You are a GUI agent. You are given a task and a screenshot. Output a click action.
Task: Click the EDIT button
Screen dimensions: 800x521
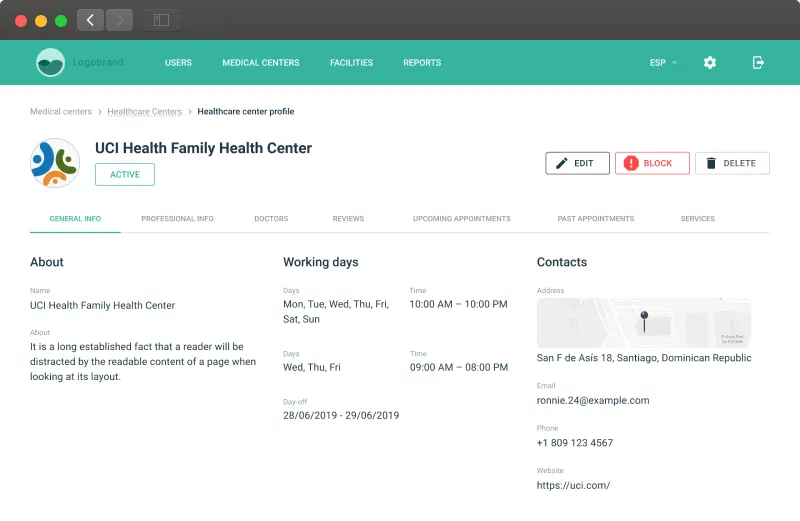(x=578, y=163)
